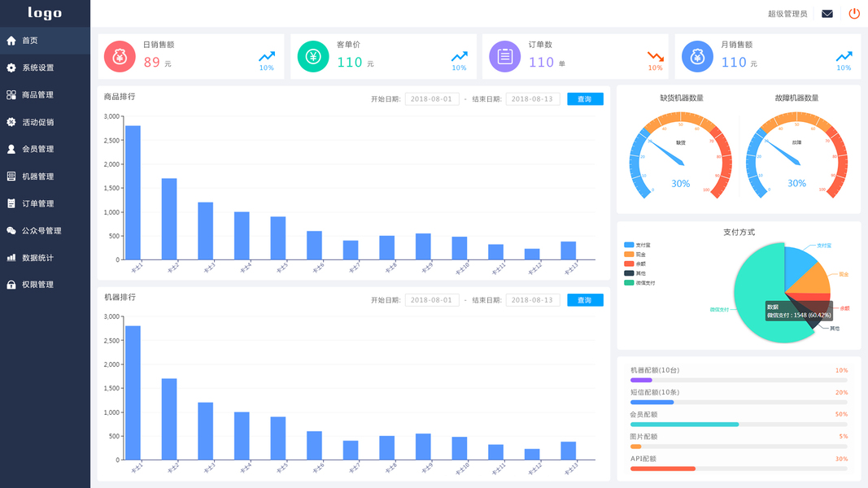
Task: Click the downward trend arrow in 订单数 card
Action: pyautogui.click(x=656, y=56)
